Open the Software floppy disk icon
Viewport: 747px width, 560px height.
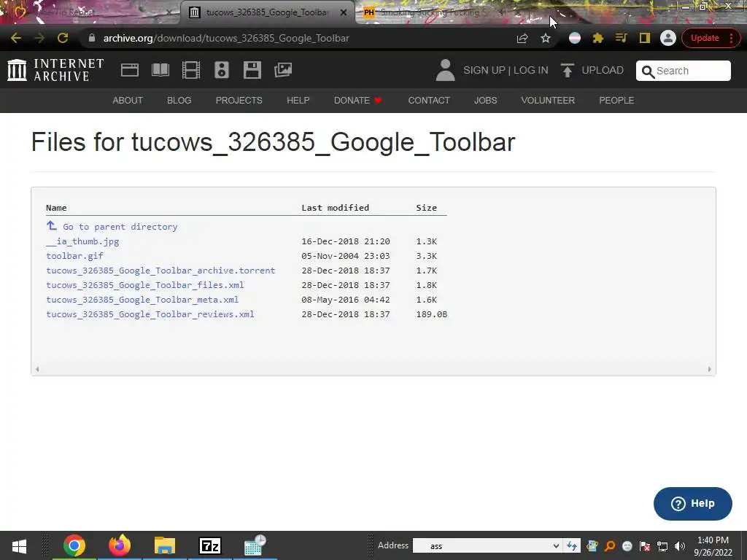[x=252, y=70]
